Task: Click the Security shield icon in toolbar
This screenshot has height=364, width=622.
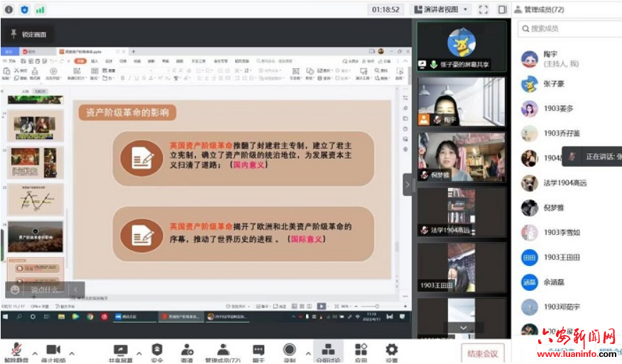Action: pos(157,350)
